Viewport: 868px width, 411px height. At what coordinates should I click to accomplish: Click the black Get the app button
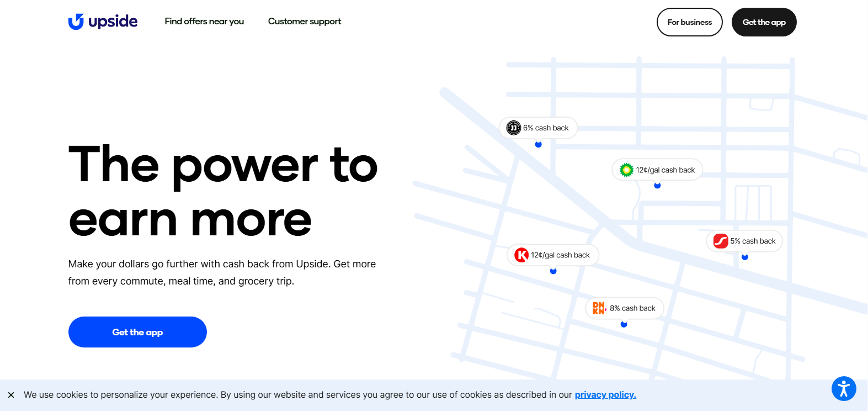tap(764, 22)
